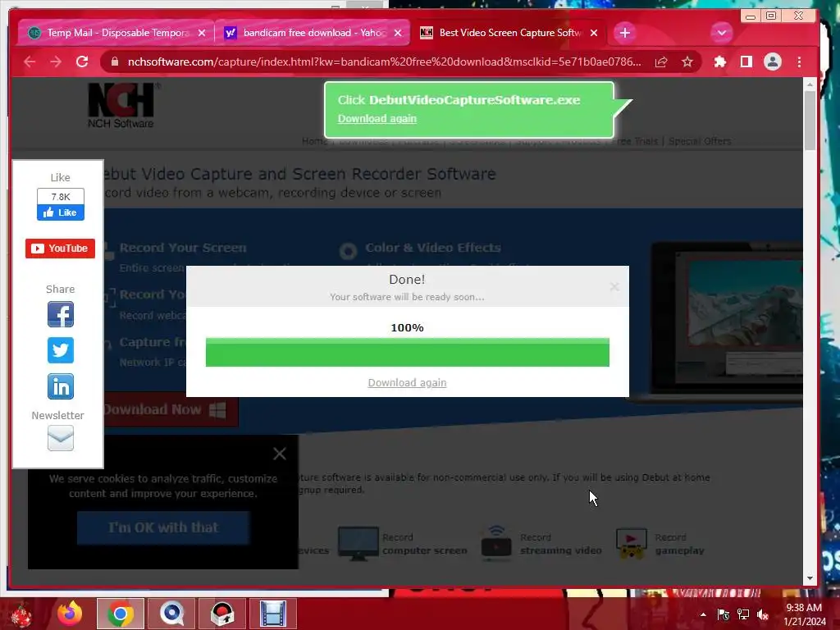
Task: Click I'm OK with that button
Action: click(x=163, y=527)
